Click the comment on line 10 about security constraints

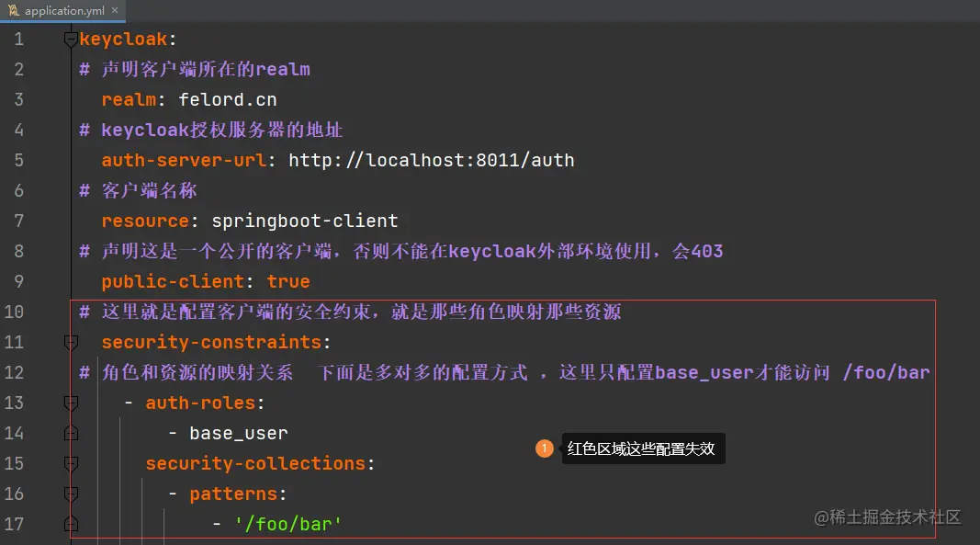(350, 312)
